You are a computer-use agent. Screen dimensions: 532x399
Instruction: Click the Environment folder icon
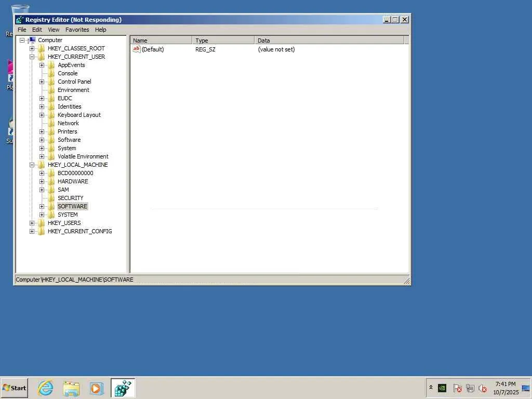pyautogui.click(x=51, y=90)
